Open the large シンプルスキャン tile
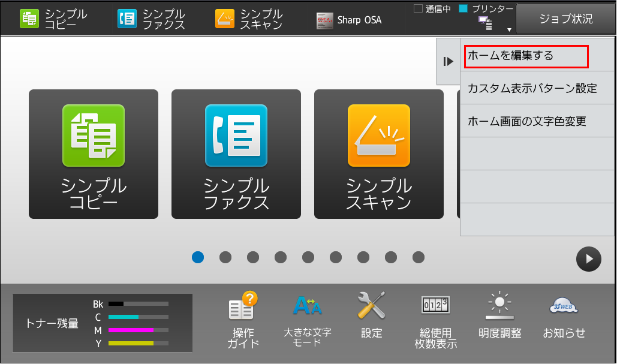Image resolution: width=617 pixels, height=364 pixels. pos(379,154)
